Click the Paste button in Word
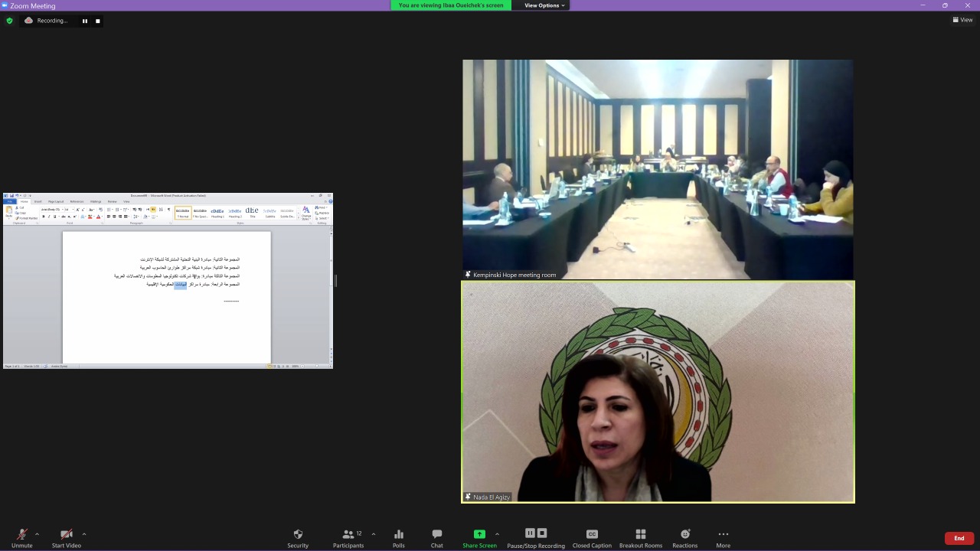This screenshot has height=551, width=980. [9, 212]
